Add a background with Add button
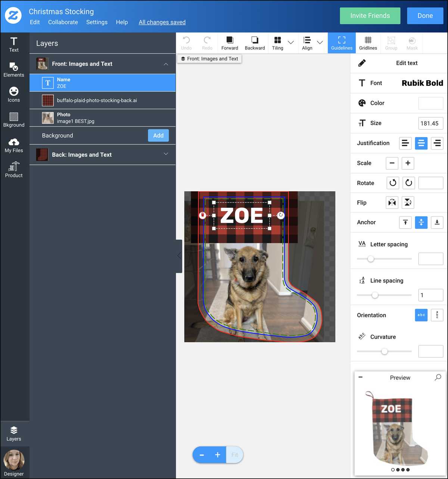The width and height of the screenshot is (448, 479). point(158,135)
